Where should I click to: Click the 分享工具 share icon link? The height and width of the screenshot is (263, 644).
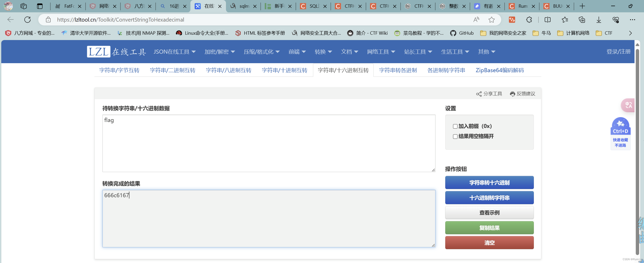click(489, 94)
